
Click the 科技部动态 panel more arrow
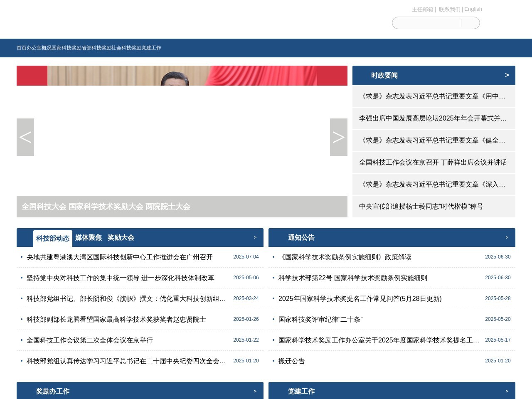(255, 237)
